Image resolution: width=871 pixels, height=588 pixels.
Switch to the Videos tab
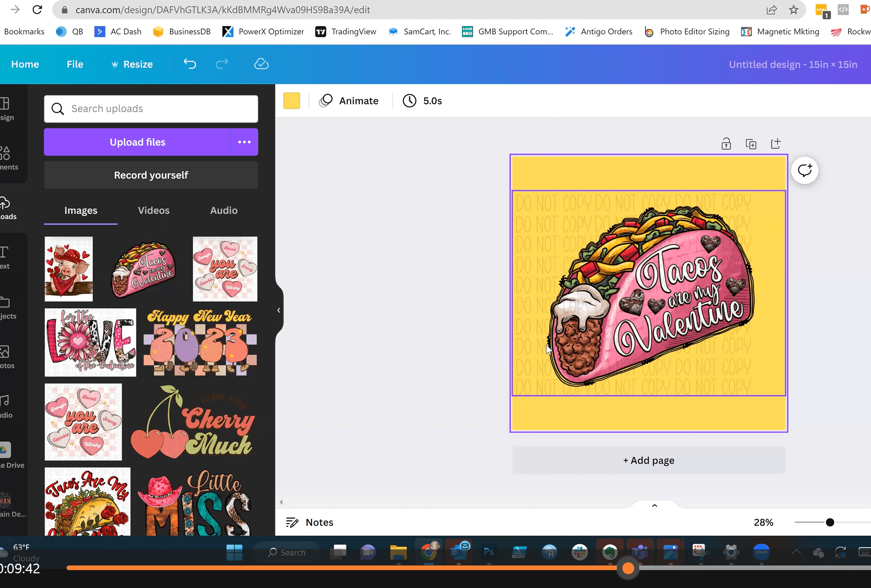pos(154,210)
